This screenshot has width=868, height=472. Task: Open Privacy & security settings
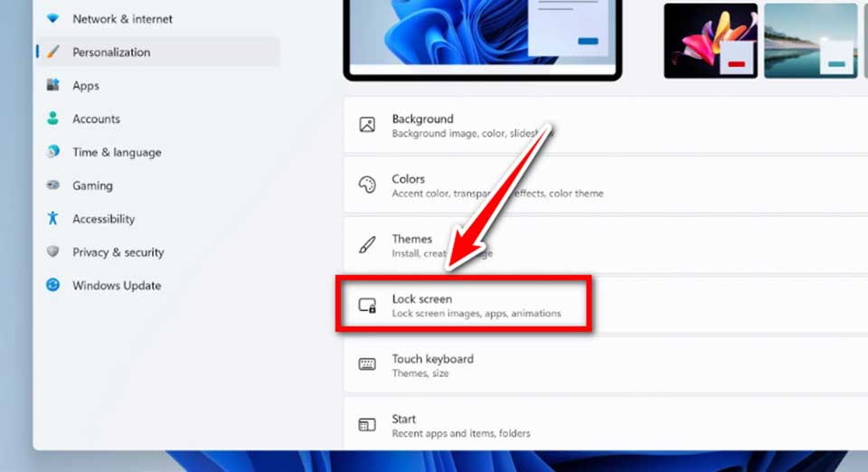pyautogui.click(x=158, y=252)
